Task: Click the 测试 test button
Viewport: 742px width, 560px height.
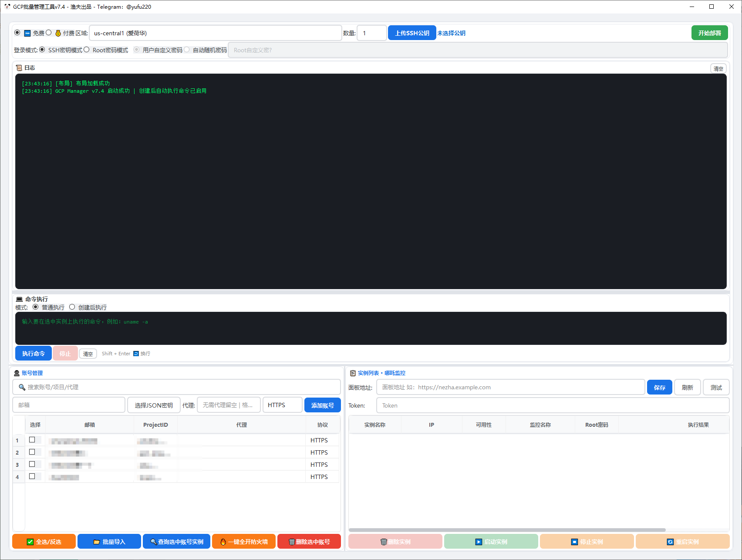Action: point(716,388)
